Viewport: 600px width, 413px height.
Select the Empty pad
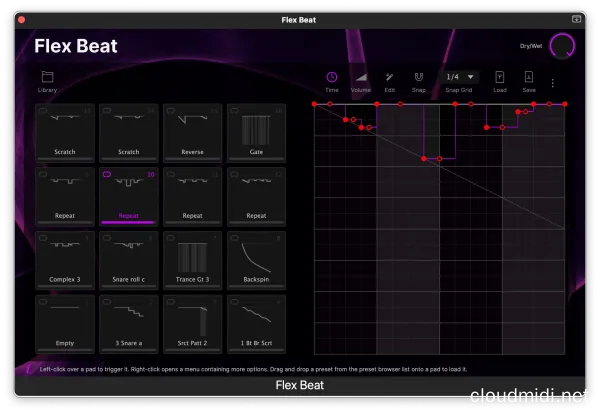[64, 324]
